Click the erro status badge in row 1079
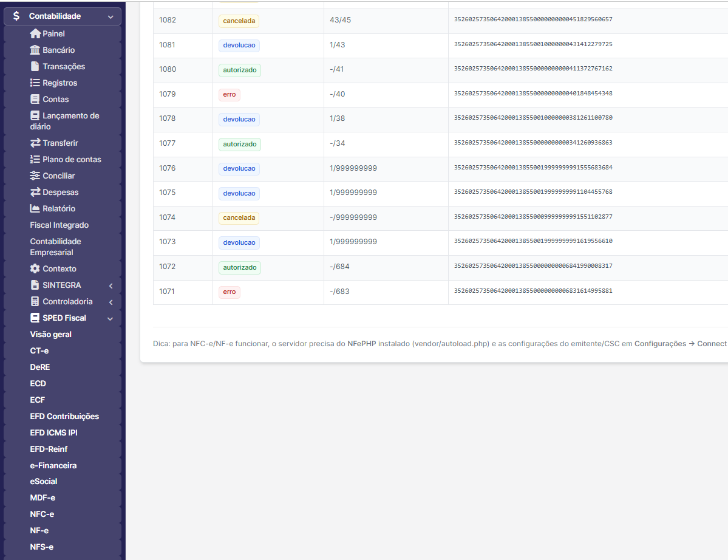This screenshot has height=560, width=728. (x=230, y=95)
